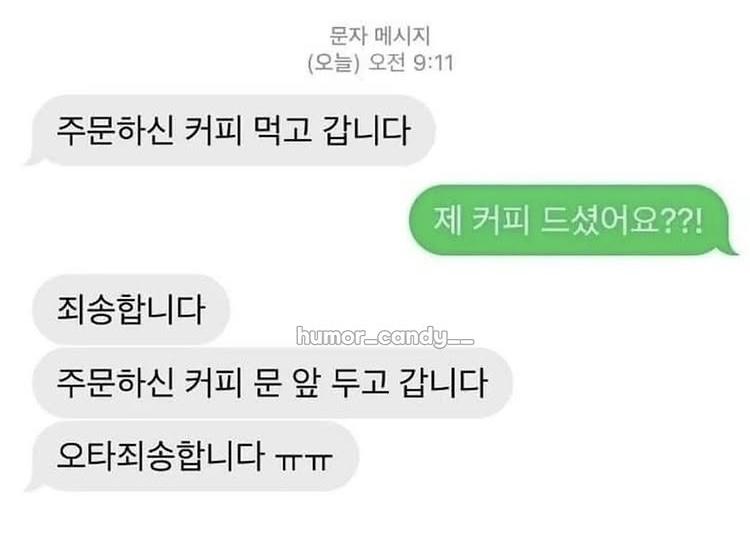Screen dimensions: 750x555
Task: Click the "9:11" time text
Action: pos(433,63)
